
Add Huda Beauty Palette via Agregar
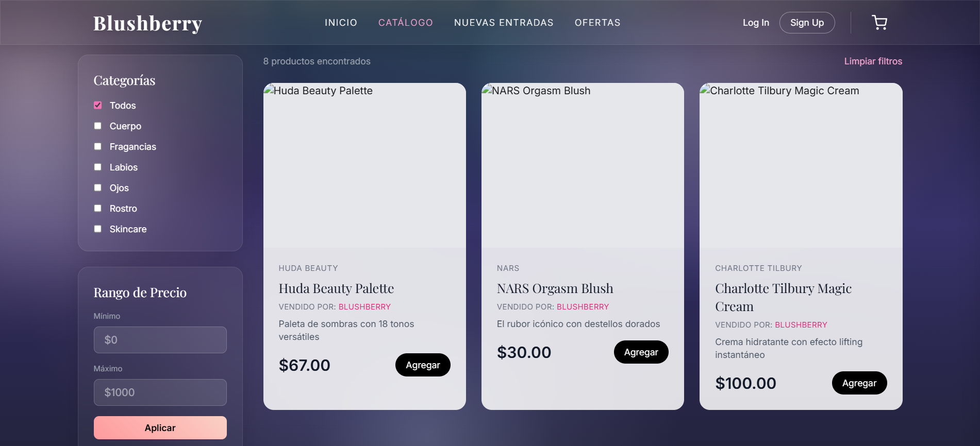coord(423,365)
